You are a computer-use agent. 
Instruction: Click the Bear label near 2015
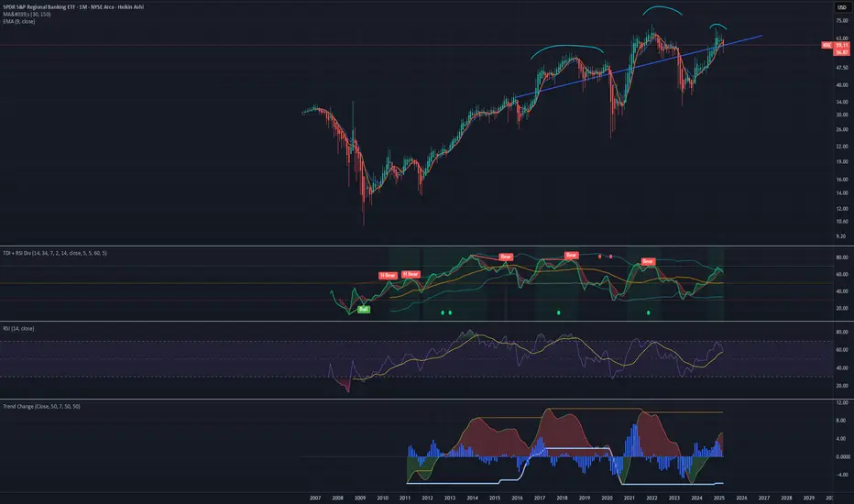(506, 257)
